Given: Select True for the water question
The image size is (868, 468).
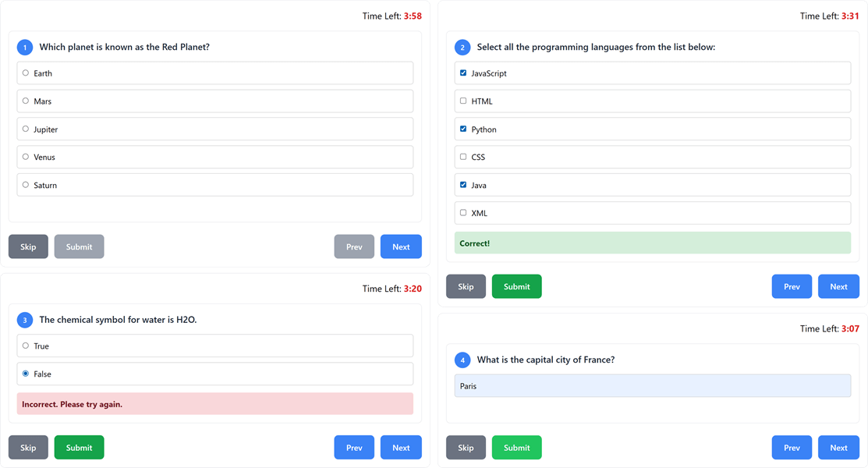Looking at the screenshot, I should [x=26, y=346].
